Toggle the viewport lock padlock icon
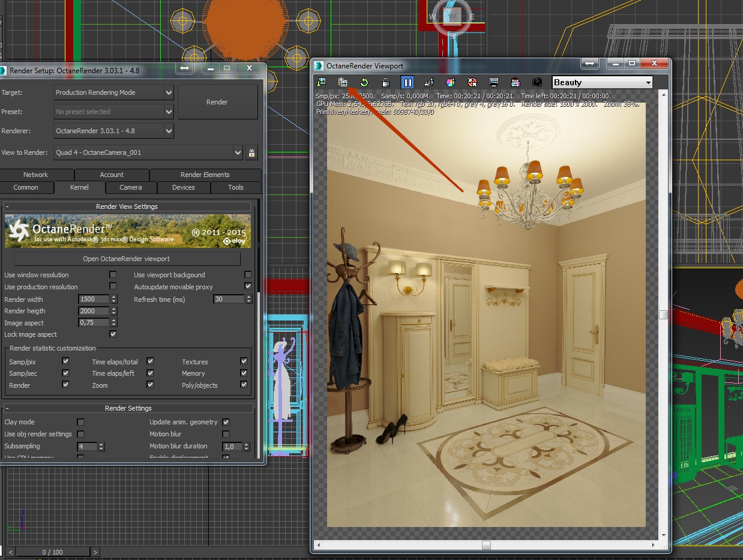The image size is (743, 560). click(386, 82)
